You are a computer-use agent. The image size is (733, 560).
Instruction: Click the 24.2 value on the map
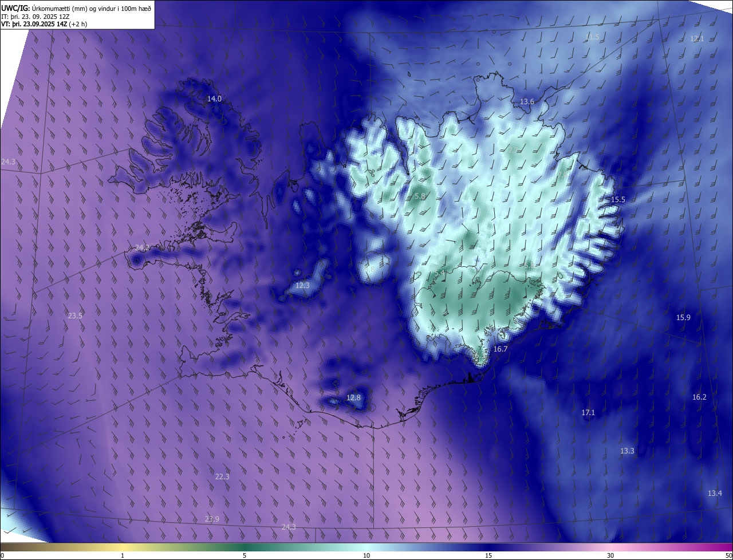pos(142,248)
